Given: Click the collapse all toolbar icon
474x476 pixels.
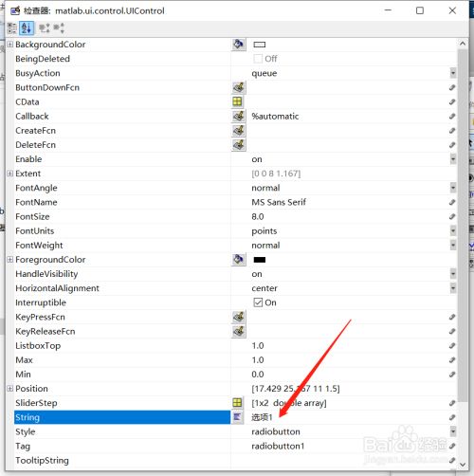Looking at the screenshot, I should pyautogui.click(x=59, y=28).
